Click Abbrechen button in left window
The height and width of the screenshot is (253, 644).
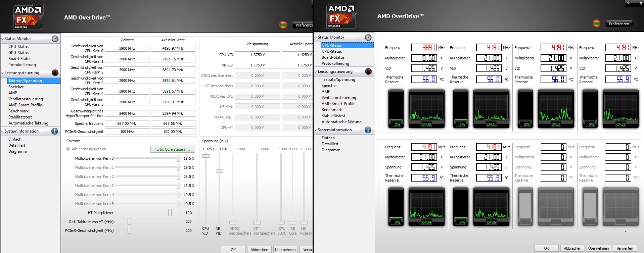click(259, 250)
